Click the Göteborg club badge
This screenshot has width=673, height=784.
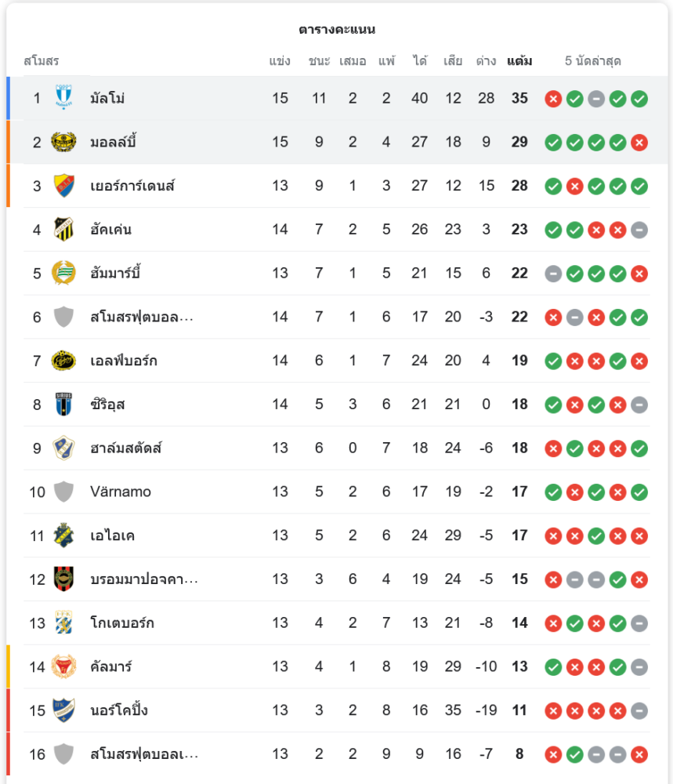[x=63, y=623]
